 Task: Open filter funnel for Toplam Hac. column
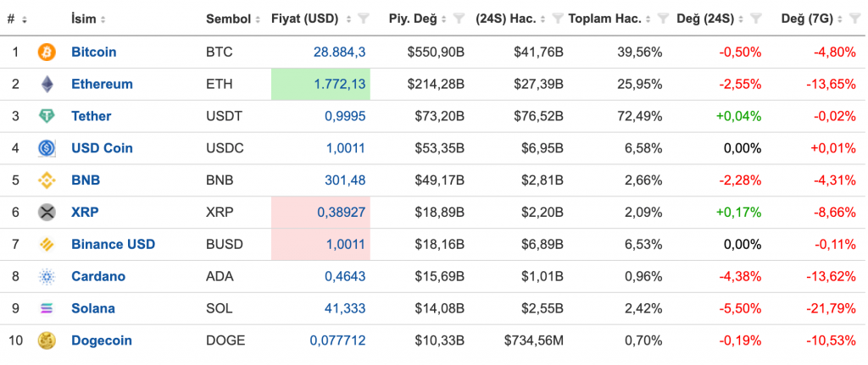[663, 19]
